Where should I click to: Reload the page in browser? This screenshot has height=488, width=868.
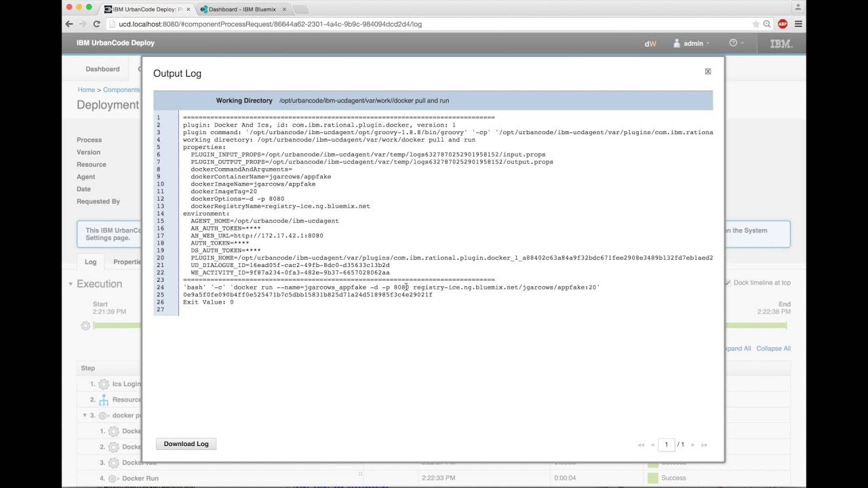pos(96,24)
